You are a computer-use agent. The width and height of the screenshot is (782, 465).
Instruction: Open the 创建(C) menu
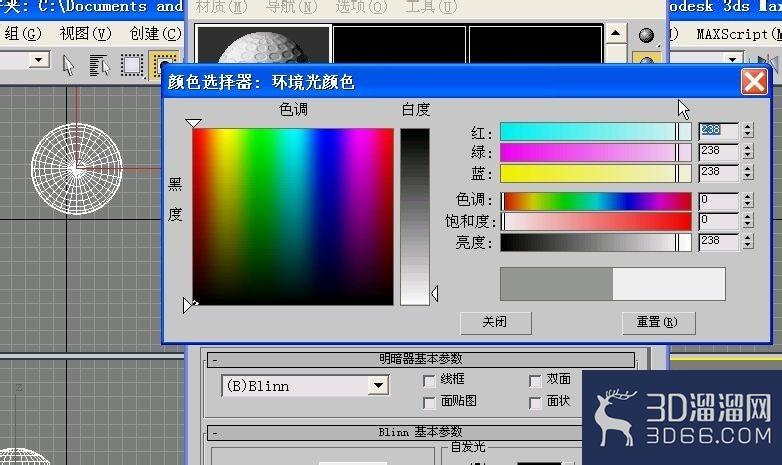point(155,34)
